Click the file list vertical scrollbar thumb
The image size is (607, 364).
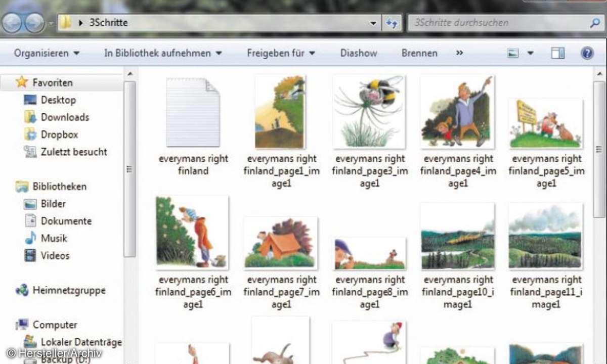tap(599, 149)
